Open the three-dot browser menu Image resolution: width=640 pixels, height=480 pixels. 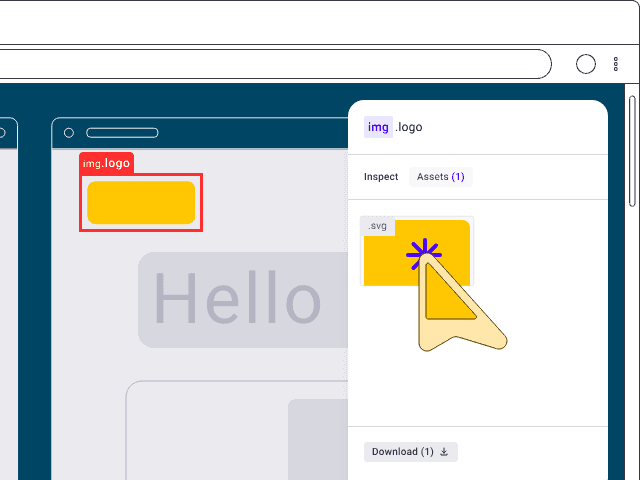[616, 64]
